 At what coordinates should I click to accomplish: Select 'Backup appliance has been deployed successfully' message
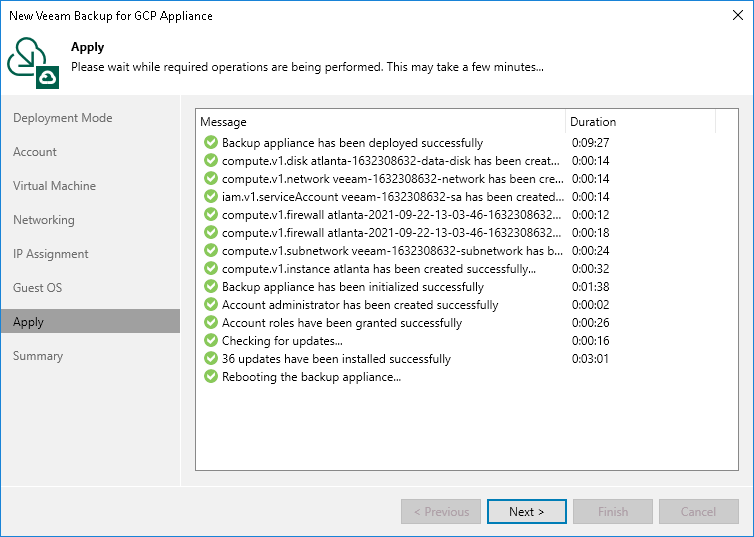[x=352, y=143]
